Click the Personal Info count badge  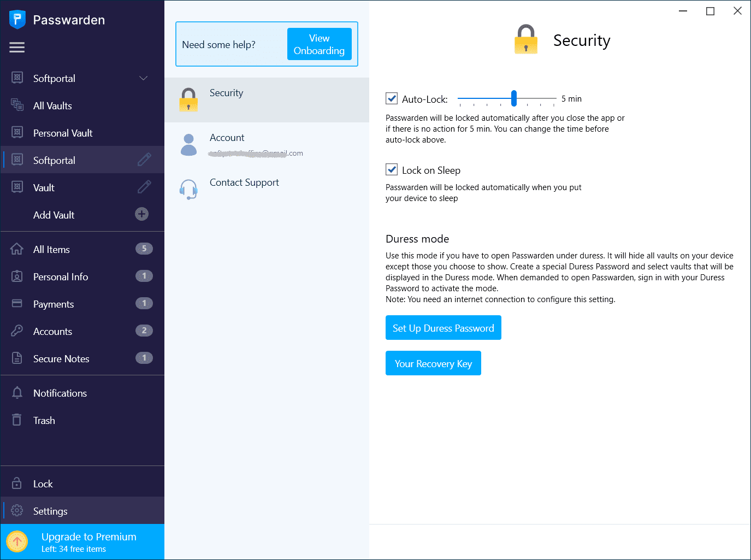(144, 276)
